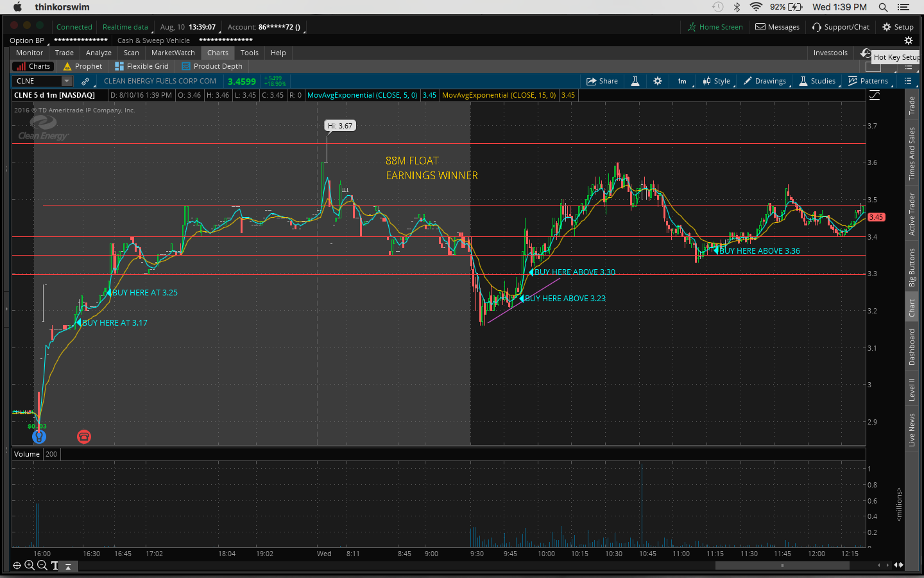Screen dimensions: 924x578
Task: Open the Charts sub-tab with bar icon
Action: tap(33, 66)
